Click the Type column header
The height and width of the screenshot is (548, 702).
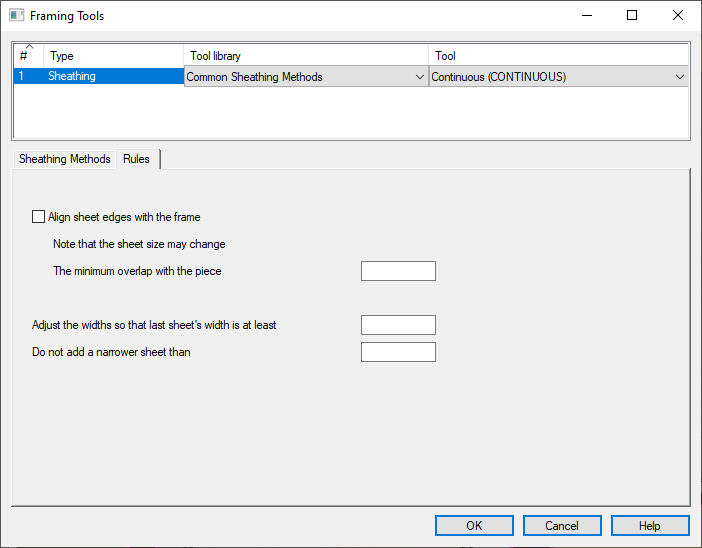(113, 56)
